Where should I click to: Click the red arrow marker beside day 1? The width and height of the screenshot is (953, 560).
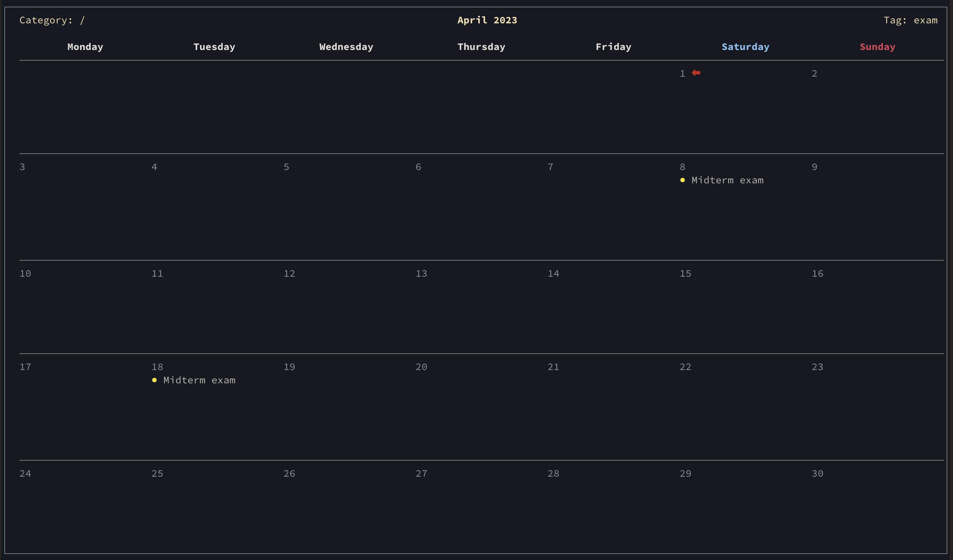point(696,73)
